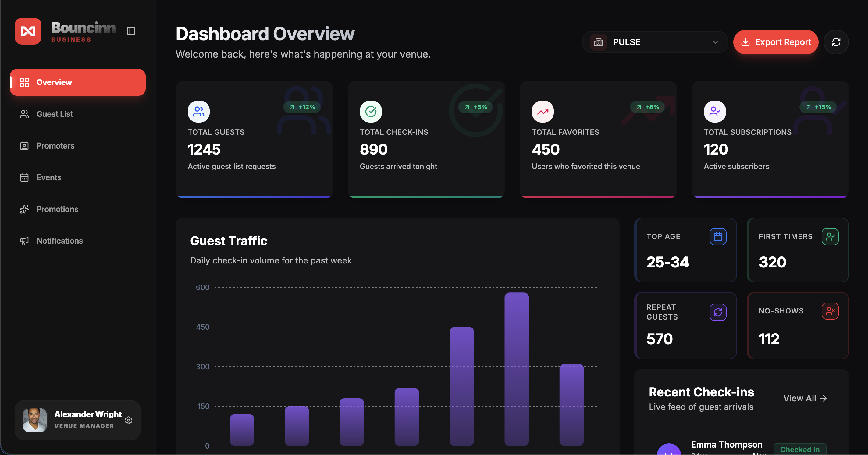Image resolution: width=868 pixels, height=455 pixels.
Task: Expand venue selector chevron arrow
Action: point(715,42)
